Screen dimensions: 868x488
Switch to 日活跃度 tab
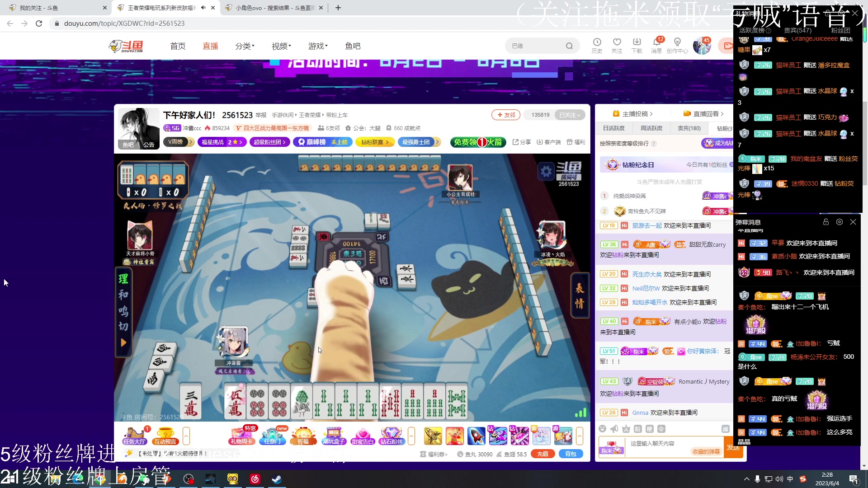[x=613, y=128]
